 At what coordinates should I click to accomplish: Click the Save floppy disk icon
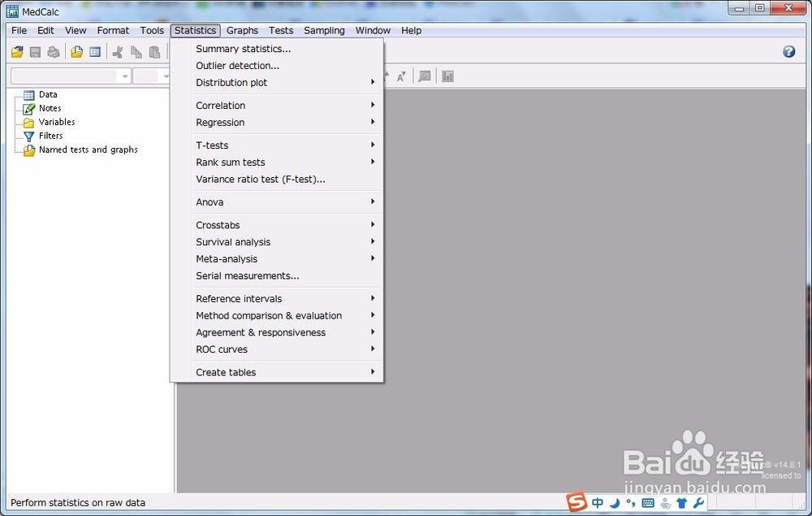35,52
